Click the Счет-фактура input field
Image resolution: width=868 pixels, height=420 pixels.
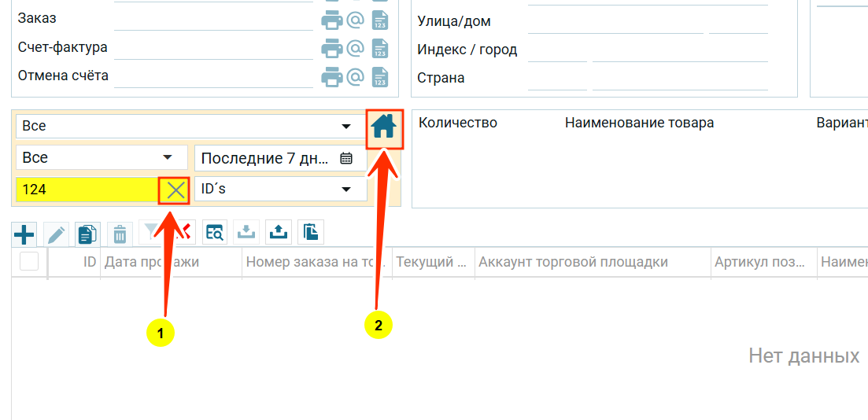[x=213, y=48]
